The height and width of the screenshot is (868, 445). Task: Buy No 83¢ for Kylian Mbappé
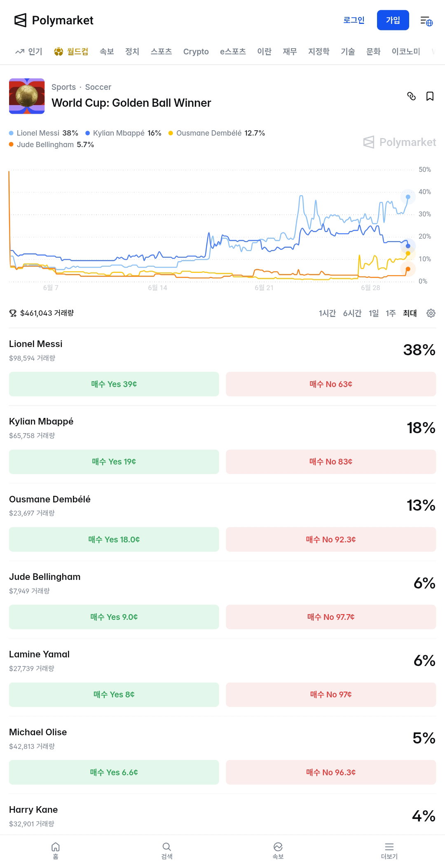coord(331,462)
